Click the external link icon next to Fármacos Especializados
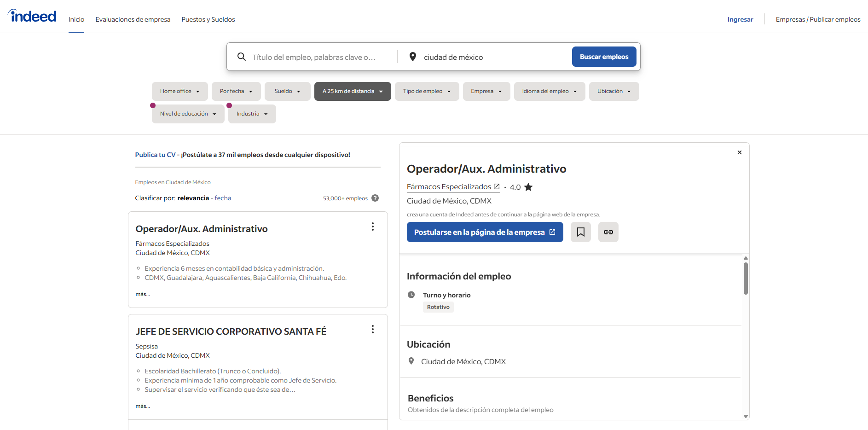 497,186
